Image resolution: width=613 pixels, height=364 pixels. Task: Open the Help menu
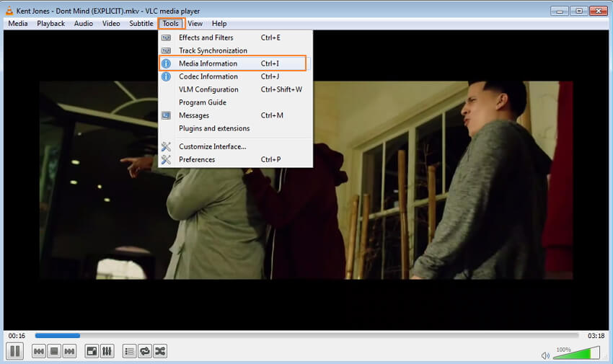tap(219, 24)
